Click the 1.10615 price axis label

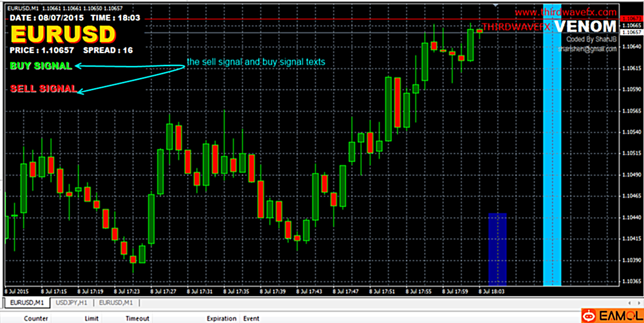click(631, 68)
